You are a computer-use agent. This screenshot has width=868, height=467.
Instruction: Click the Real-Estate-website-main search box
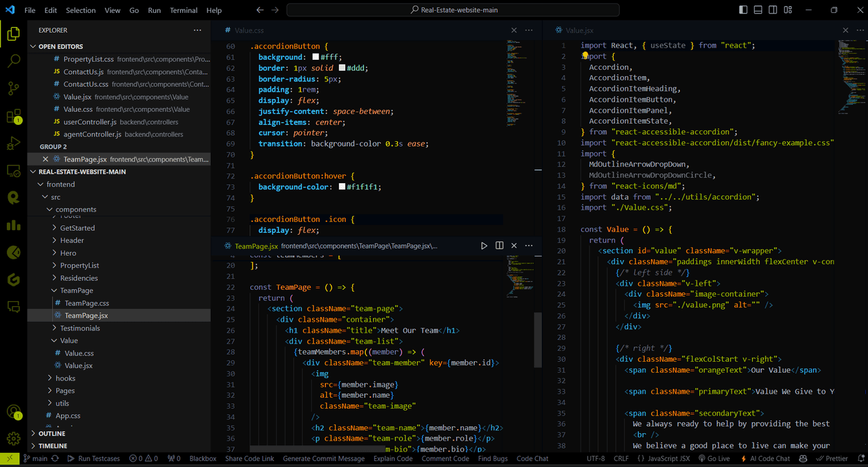point(453,10)
